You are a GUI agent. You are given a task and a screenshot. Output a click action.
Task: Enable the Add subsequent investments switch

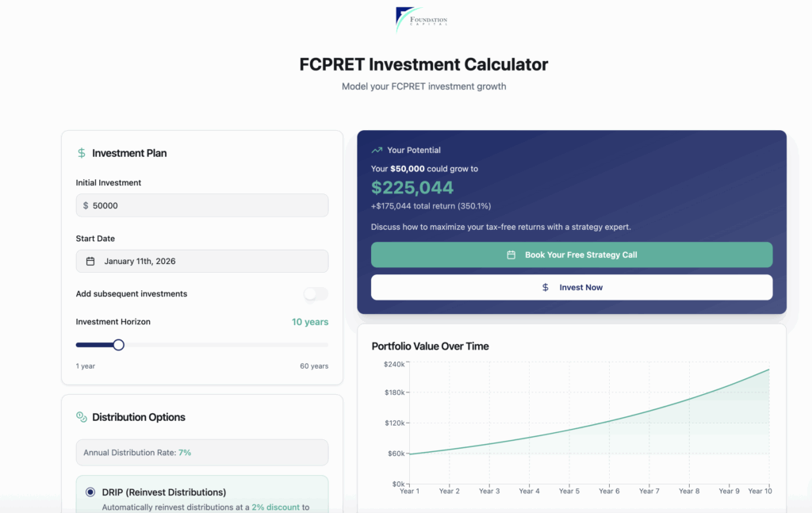tap(316, 294)
